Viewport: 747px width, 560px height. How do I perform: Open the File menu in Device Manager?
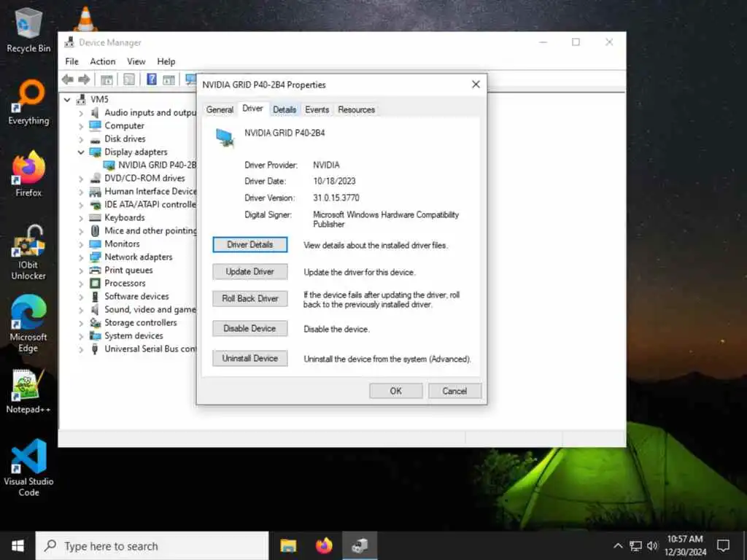pyautogui.click(x=72, y=61)
